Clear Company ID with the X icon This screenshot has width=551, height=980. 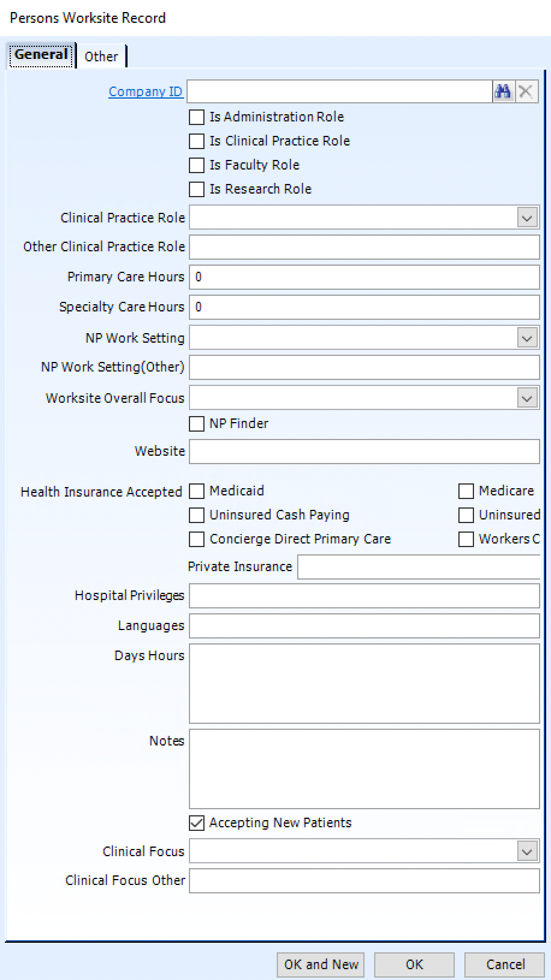pyautogui.click(x=526, y=91)
